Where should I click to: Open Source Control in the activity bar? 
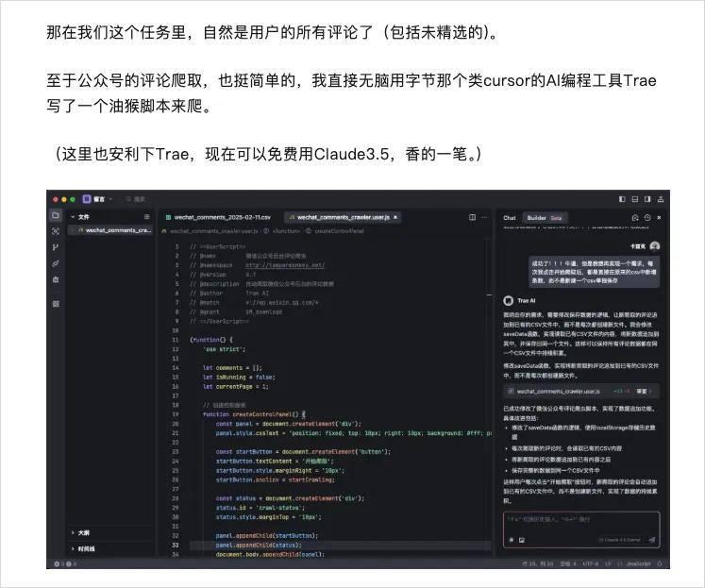coord(56,247)
